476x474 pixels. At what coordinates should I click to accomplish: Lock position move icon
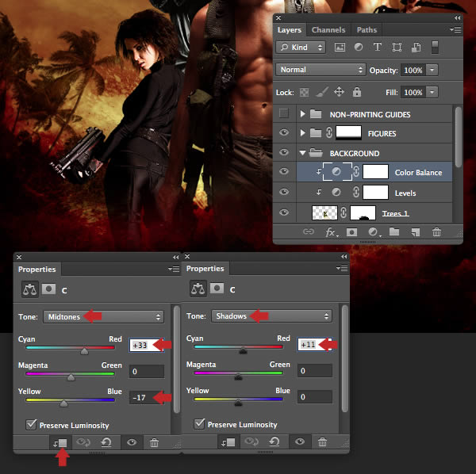[x=339, y=92]
